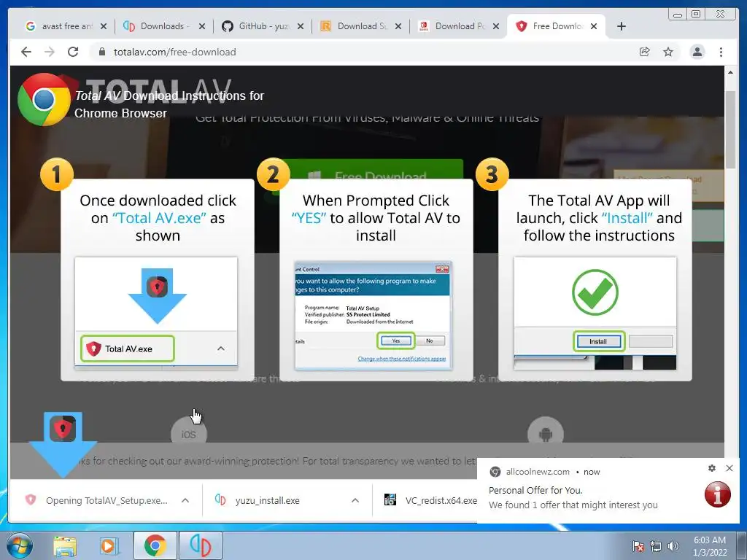Open notification settings gear icon

(712, 468)
